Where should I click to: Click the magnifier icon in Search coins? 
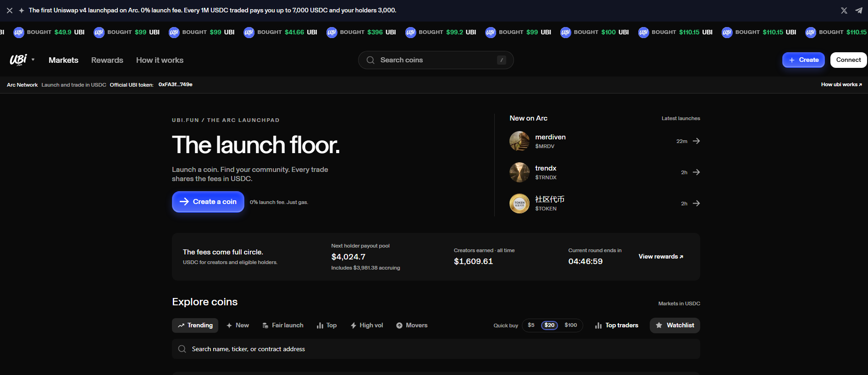click(370, 60)
